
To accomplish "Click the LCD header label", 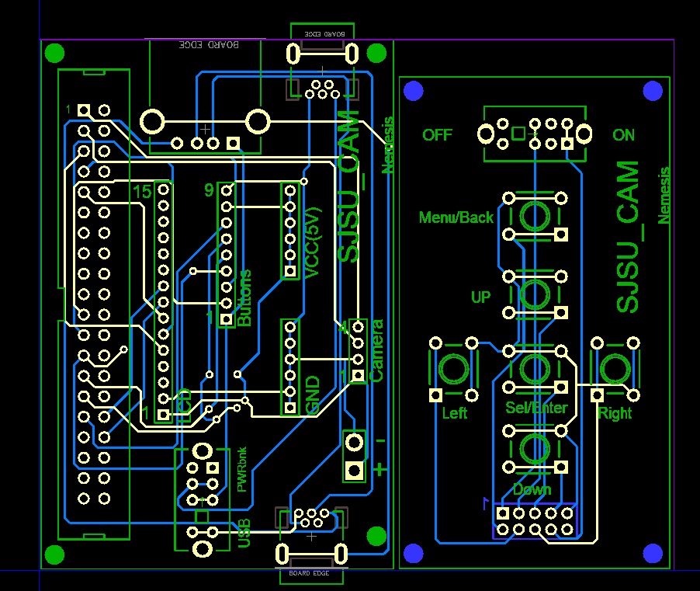I will 184,406.
